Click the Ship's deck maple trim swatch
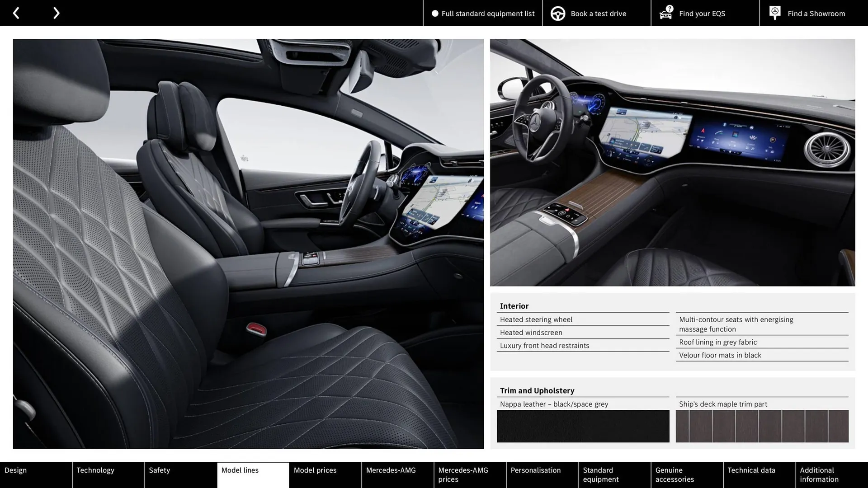The height and width of the screenshot is (488, 868). coord(762,426)
